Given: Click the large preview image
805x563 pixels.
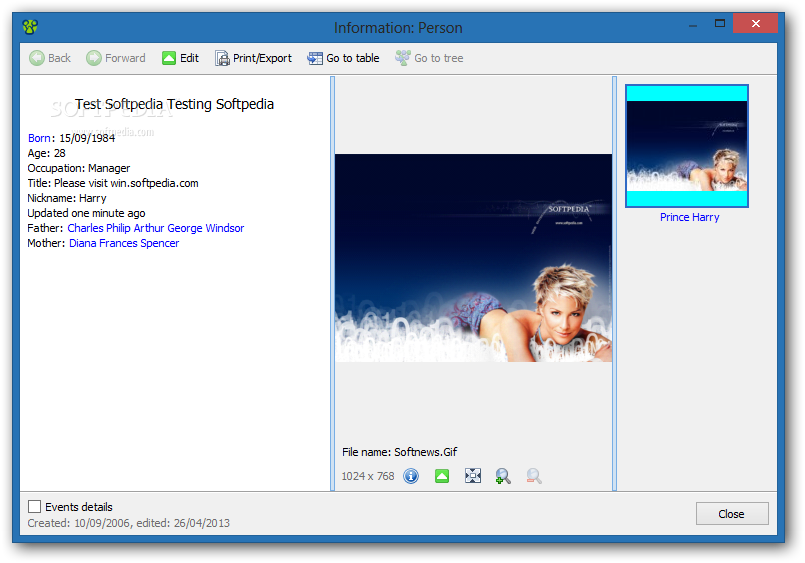Looking at the screenshot, I should pos(473,258).
